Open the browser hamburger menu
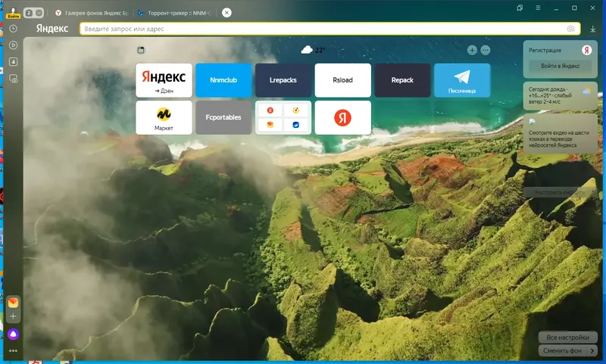 point(538,8)
